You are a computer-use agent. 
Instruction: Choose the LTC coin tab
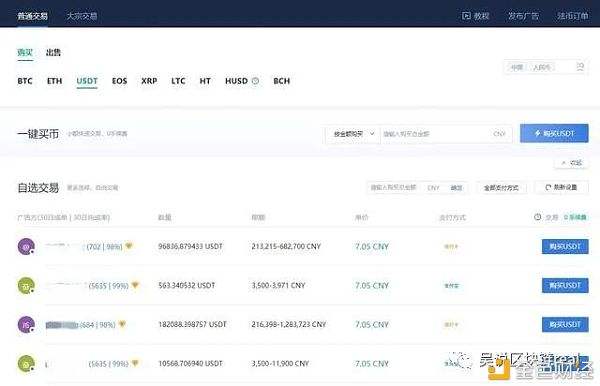pos(178,81)
